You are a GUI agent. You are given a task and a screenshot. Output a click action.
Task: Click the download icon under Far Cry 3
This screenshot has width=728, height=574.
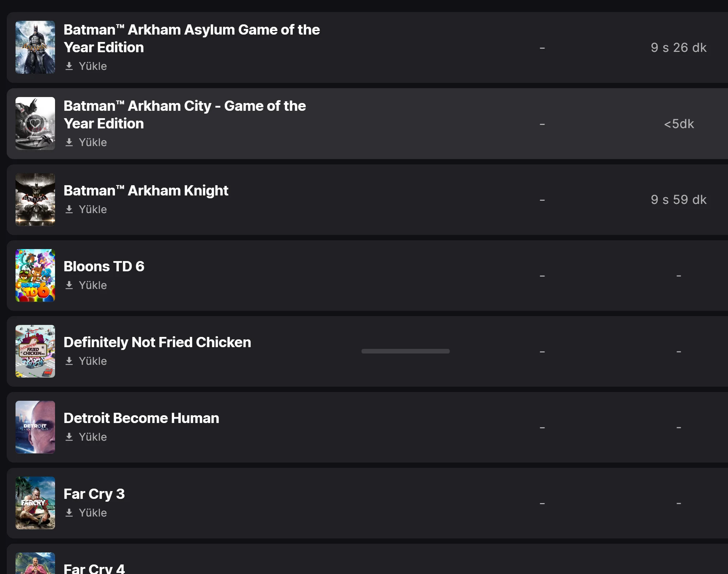[69, 513]
